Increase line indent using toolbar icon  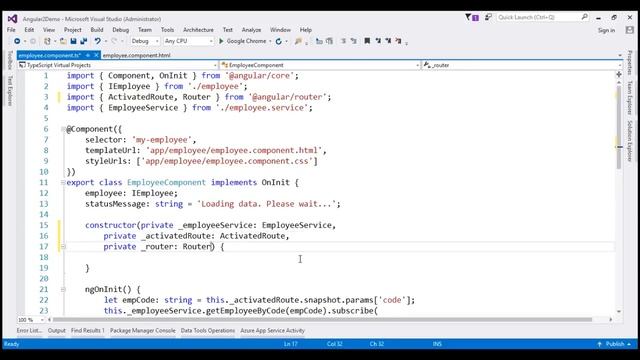353,41
